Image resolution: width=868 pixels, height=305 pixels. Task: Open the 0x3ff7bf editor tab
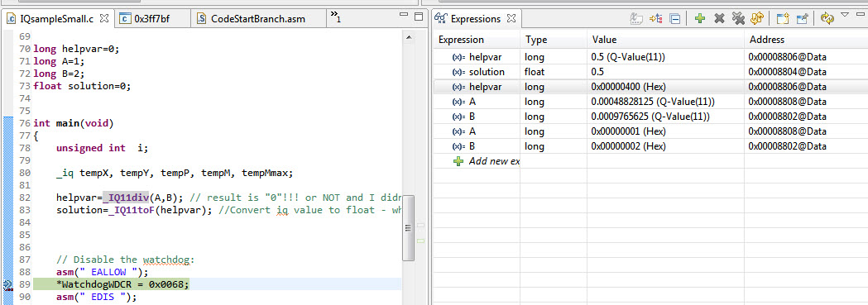tap(151, 19)
